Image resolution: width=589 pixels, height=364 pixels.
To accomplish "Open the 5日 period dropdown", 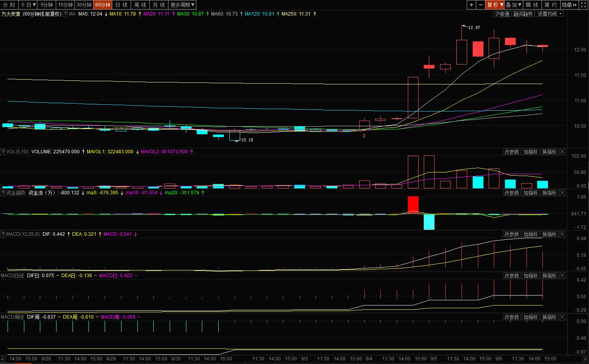I will coord(29,5).
